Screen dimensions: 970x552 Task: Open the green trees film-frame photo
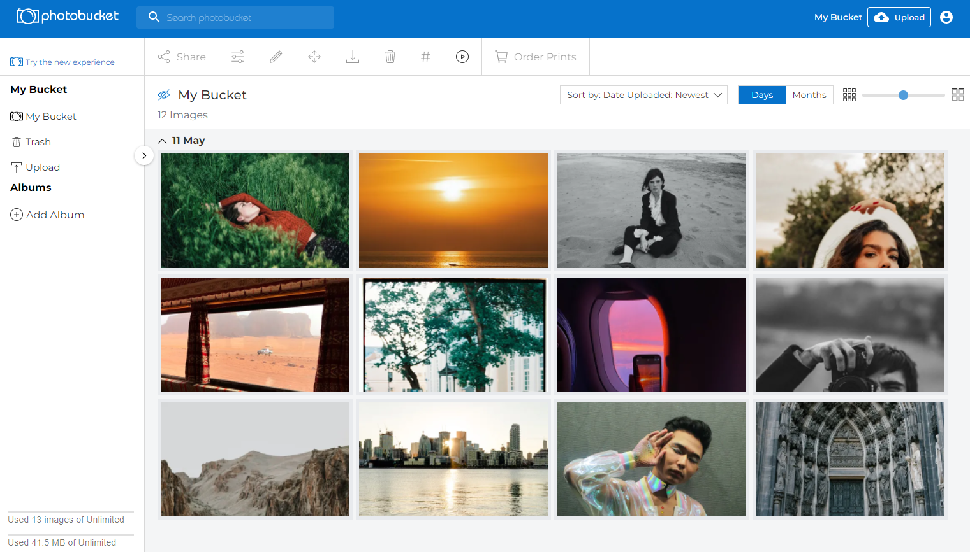453,335
